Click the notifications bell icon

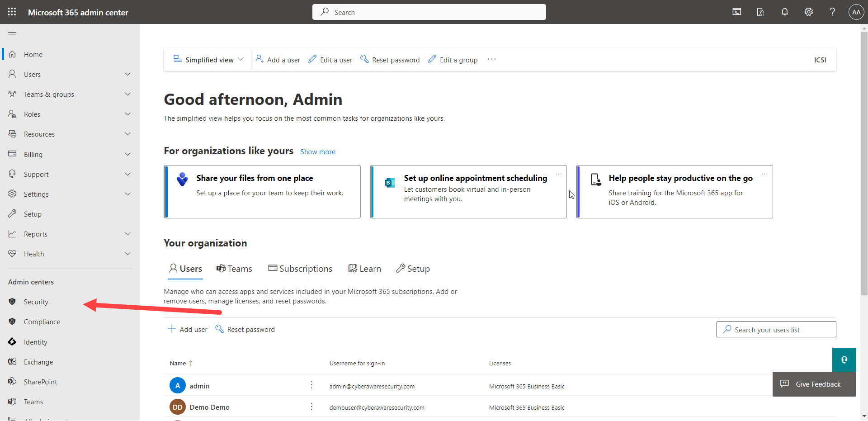784,12
